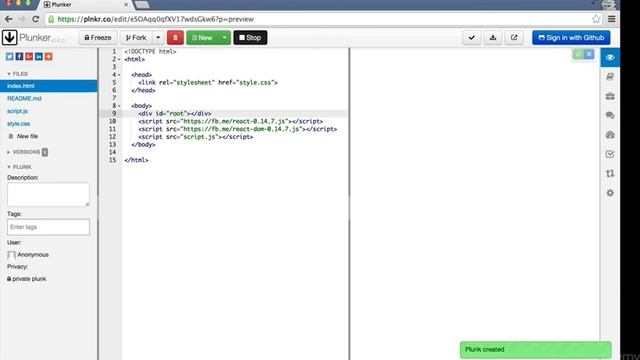Reload the browser page
The height and width of the screenshot is (360, 640).
click(36, 19)
